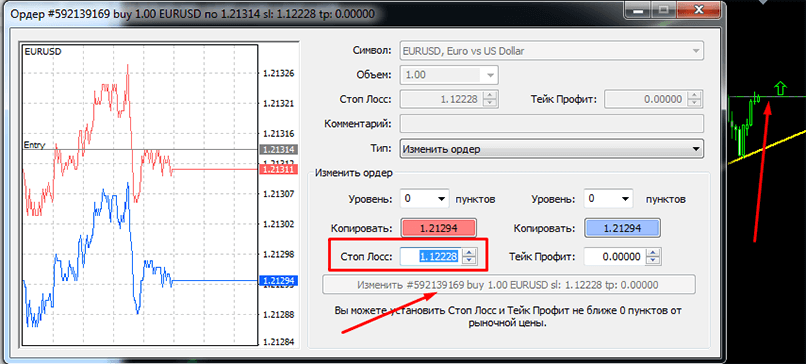The width and height of the screenshot is (806, 364).
Task: Increase the lower Тейк Профит value
Action: click(x=653, y=252)
